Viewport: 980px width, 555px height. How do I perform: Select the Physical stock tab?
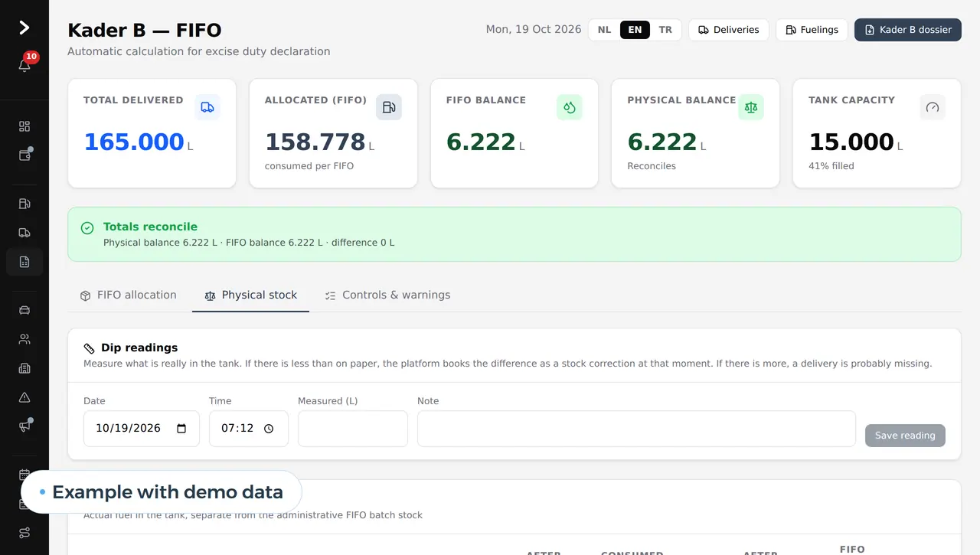pos(250,295)
